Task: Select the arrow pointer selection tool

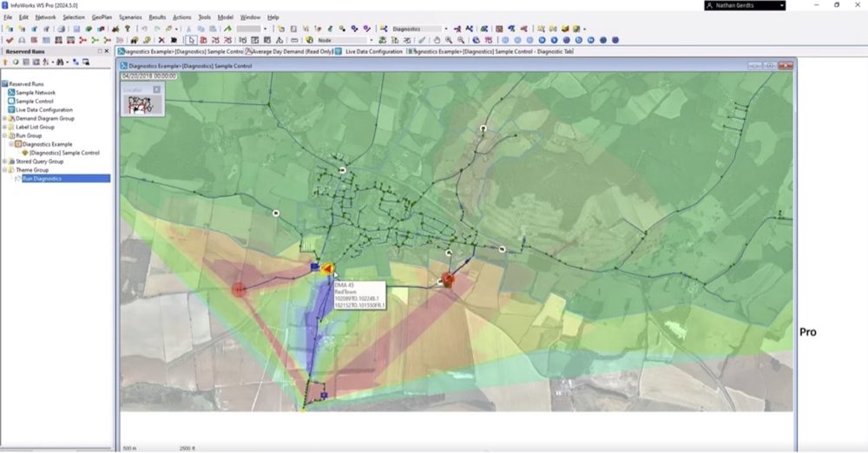Action: [x=192, y=40]
